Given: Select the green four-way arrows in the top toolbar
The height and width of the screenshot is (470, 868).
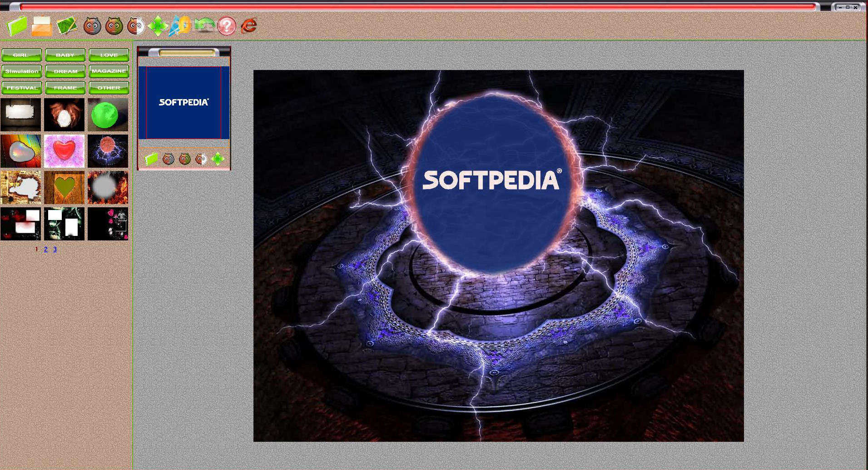Looking at the screenshot, I should [158, 26].
